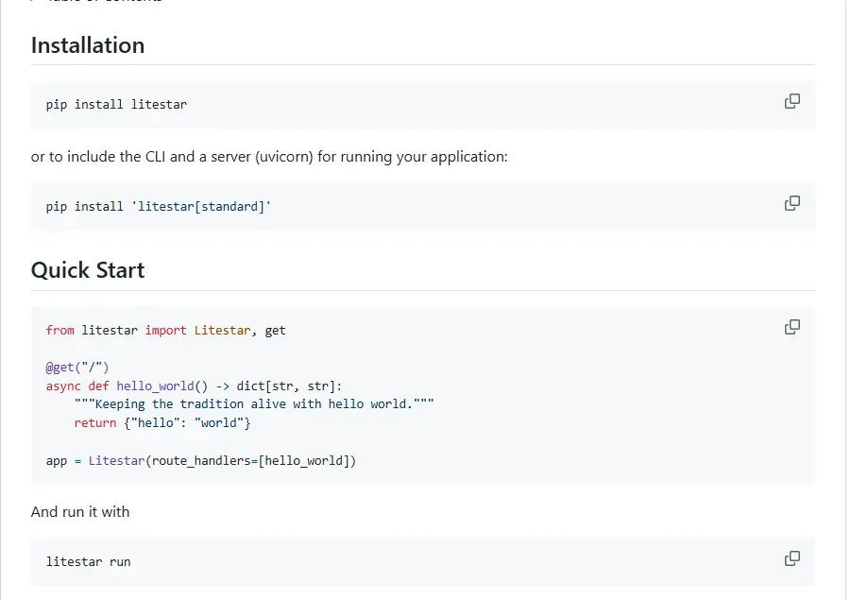Click the @get("/") decorator line
The height and width of the screenshot is (600, 868).
point(77,368)
